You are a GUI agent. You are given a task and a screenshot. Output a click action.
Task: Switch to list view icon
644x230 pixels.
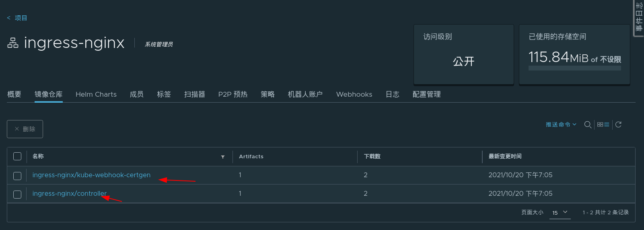(607, 125)
